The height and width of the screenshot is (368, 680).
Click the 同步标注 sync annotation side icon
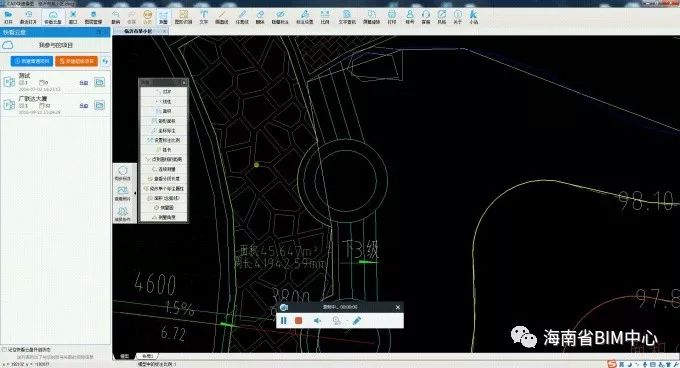[x=123, y=173]
